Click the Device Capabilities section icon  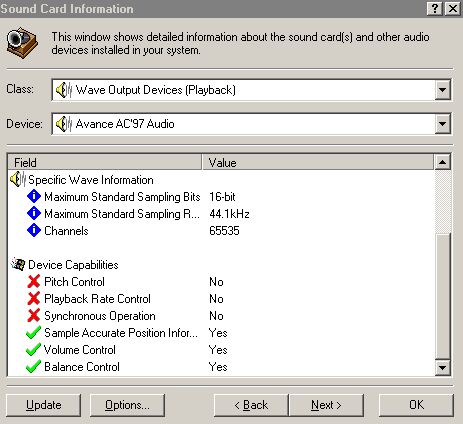[x=18, y=264]
